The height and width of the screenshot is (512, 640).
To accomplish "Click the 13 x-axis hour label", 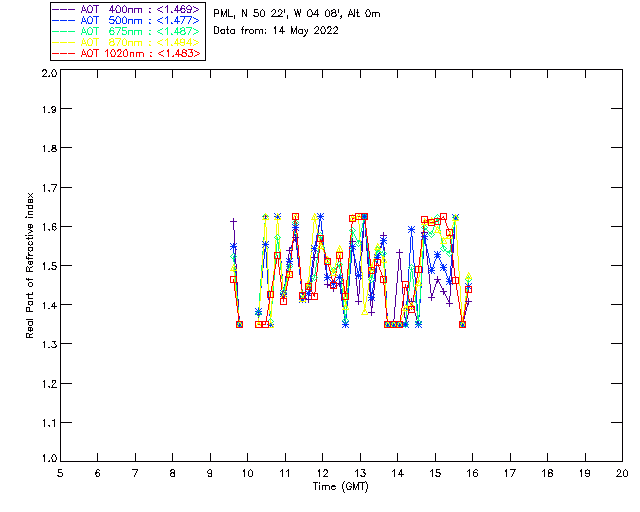I will pyautogui.click(x=360, y=473).
